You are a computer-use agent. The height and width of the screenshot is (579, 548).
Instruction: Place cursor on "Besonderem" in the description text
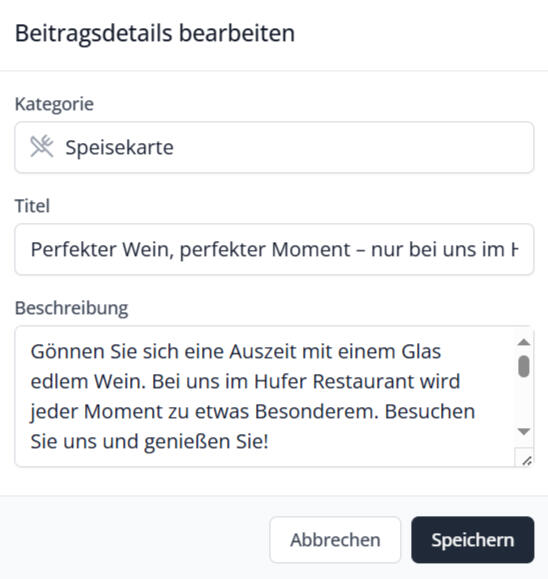click(x=316, y=411)
